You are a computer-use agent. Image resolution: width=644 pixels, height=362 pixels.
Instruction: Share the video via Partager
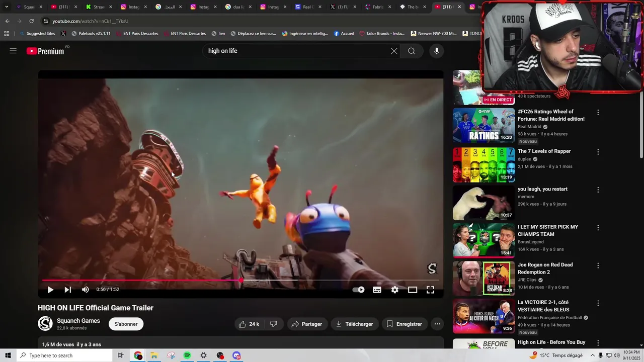[x=307, y=324]
